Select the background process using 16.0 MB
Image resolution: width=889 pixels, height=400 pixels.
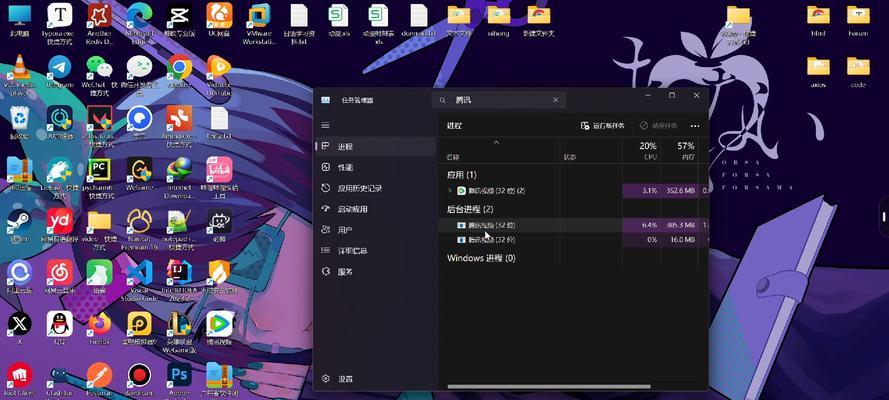click(573, 240)
